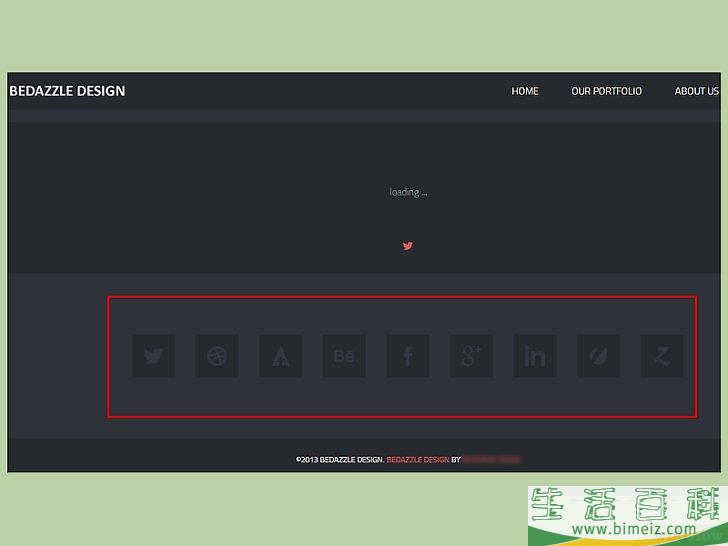Click the Twitter social icon box

(153, 356)
